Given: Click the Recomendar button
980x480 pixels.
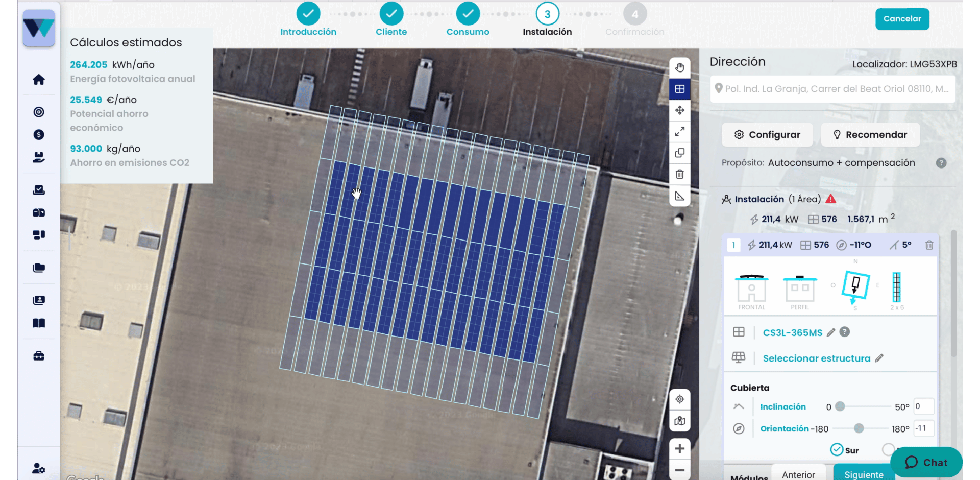Looking at the screenshot, I should click(870, 135).
